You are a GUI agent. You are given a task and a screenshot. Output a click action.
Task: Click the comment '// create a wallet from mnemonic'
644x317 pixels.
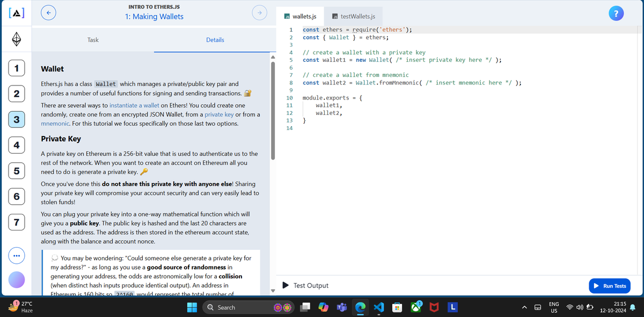[356, 75]
